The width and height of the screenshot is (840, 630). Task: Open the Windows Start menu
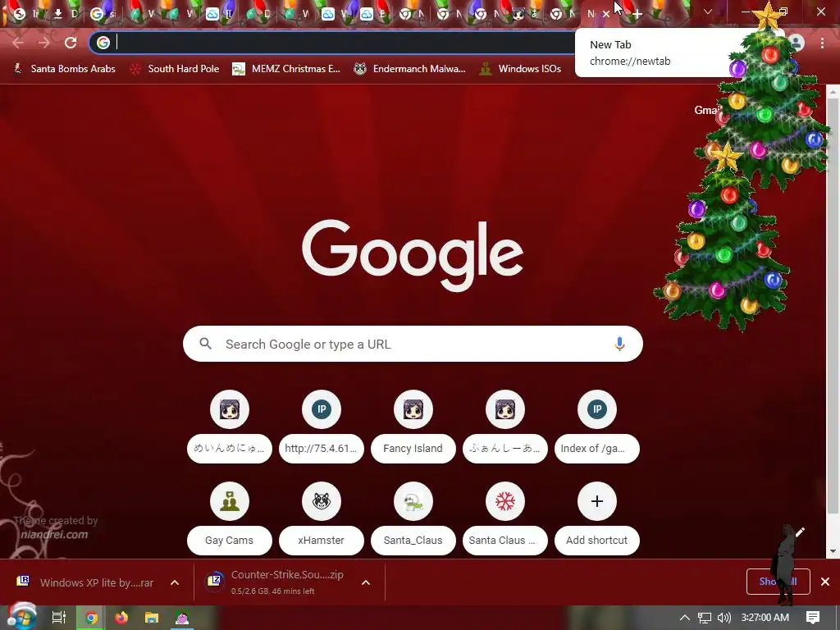click(21, 617)
